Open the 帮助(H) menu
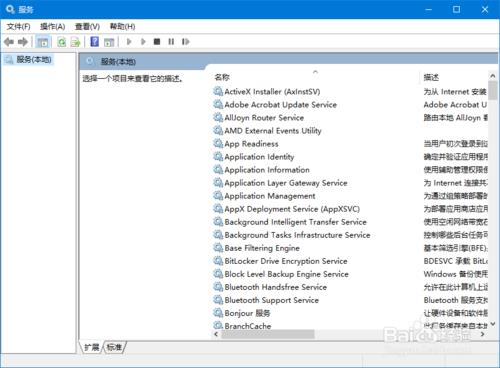 pyautogui.click(x=122, y=26)
